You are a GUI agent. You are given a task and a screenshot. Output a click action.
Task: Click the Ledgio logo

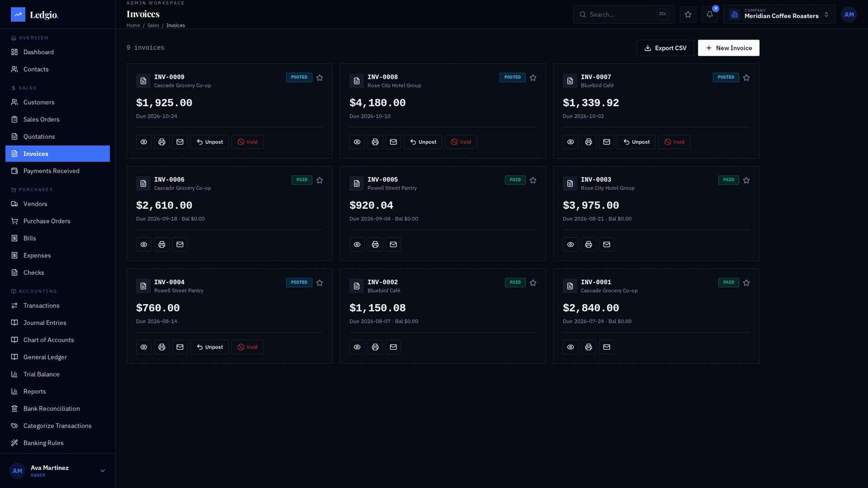pos(35,15)
